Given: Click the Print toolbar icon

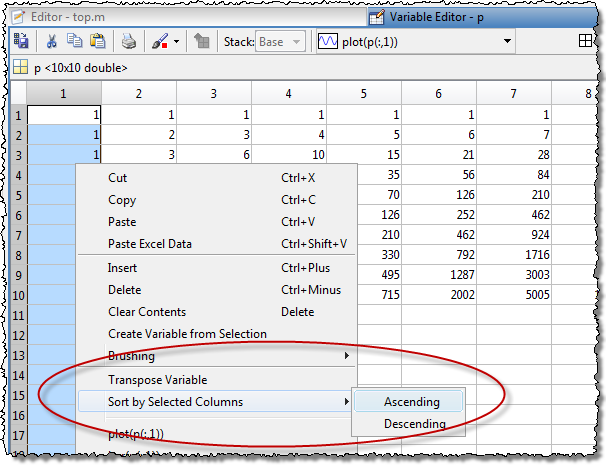Looking at the screenshot, I should pyautogui.click(x=128, y=41).
